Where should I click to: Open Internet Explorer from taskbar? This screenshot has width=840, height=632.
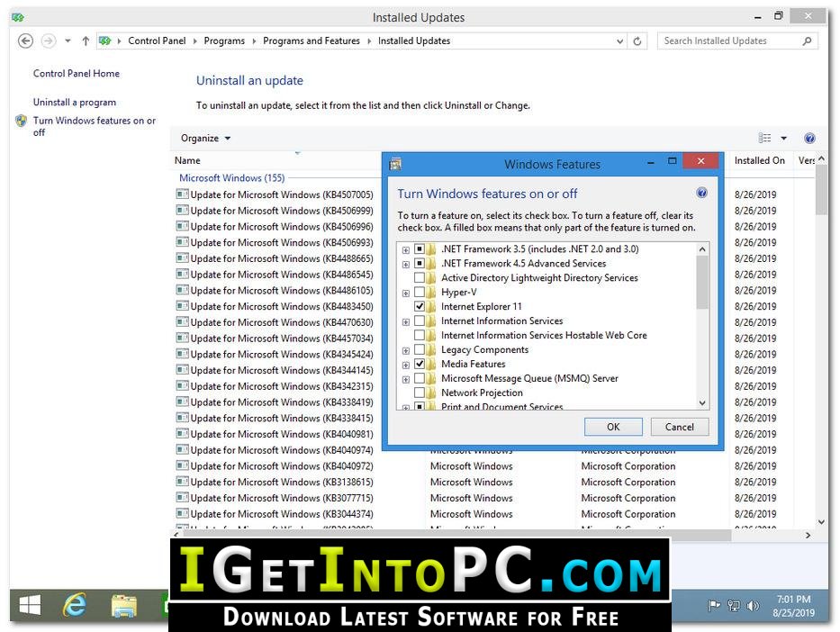[74, 606]
